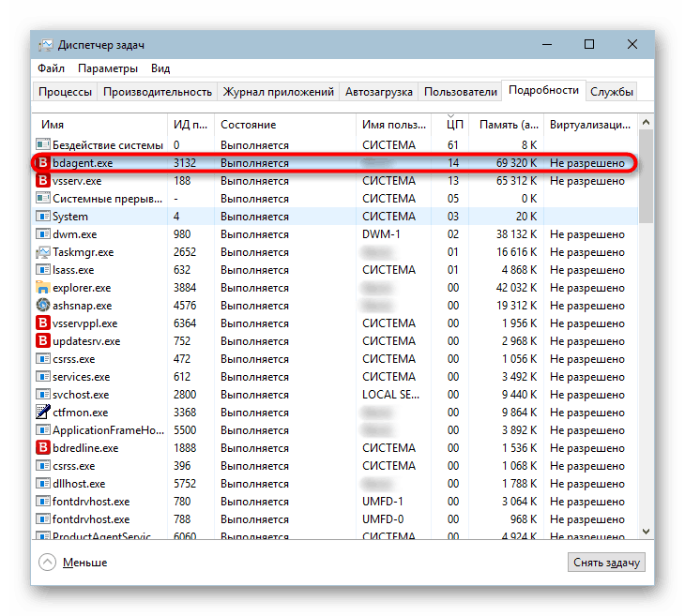Click the lsass.exe process icon
Screen dimensions: 685x616
(x=43, y=270)
